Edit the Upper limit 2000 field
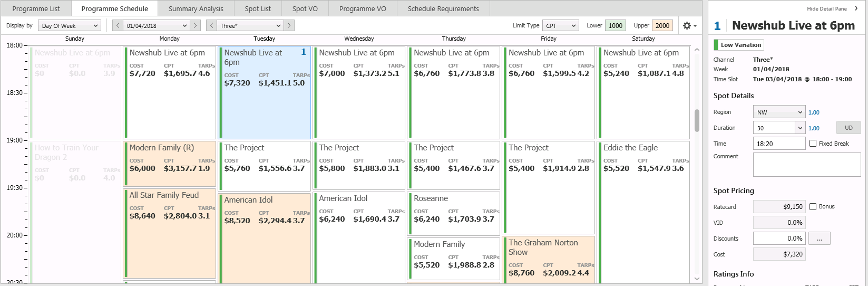The height and width of the screenshot is (286, 868). coord(662,25)
